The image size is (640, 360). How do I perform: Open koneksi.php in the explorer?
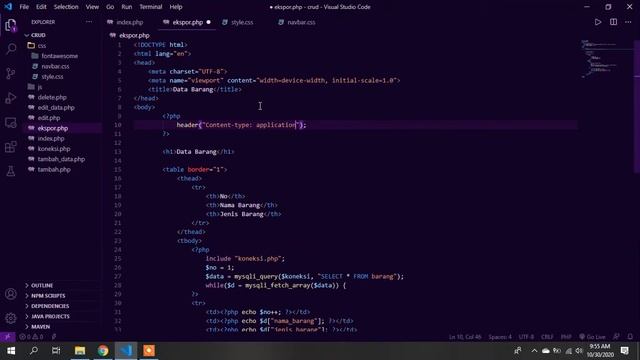point(53,149)
